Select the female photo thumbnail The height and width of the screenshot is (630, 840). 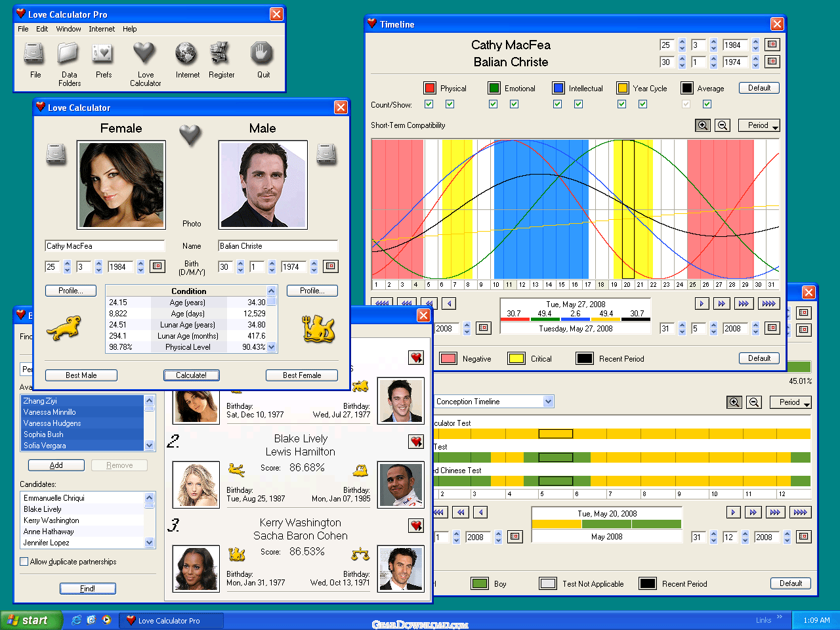coord(121,184)
